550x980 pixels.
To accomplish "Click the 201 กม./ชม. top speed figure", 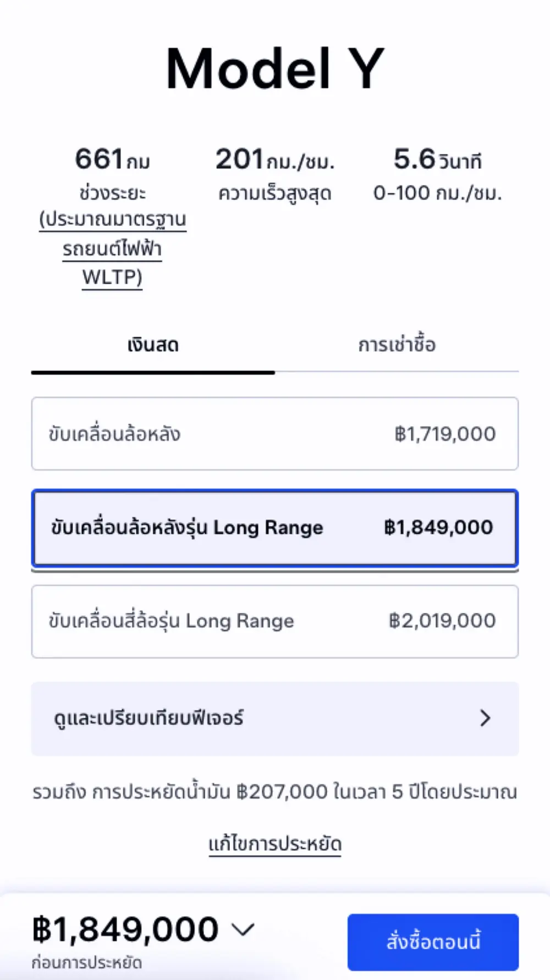I will 274,159.
